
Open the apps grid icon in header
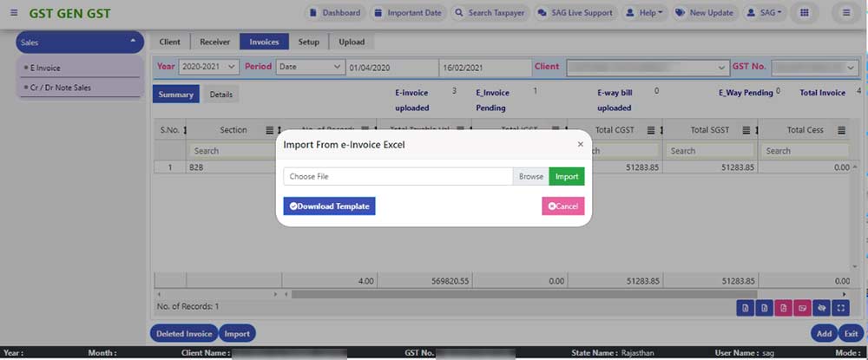coord(805,13)
